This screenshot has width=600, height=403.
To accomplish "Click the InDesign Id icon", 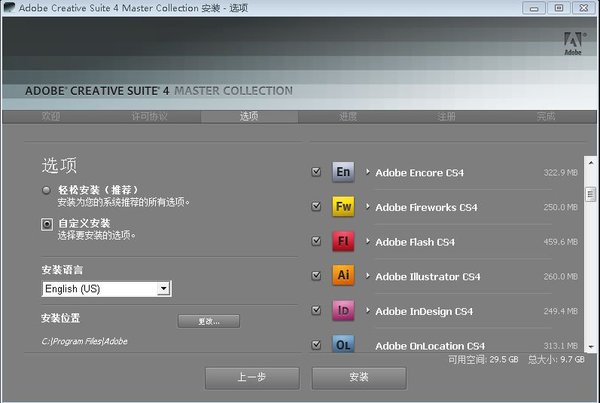I will (343, 310).
